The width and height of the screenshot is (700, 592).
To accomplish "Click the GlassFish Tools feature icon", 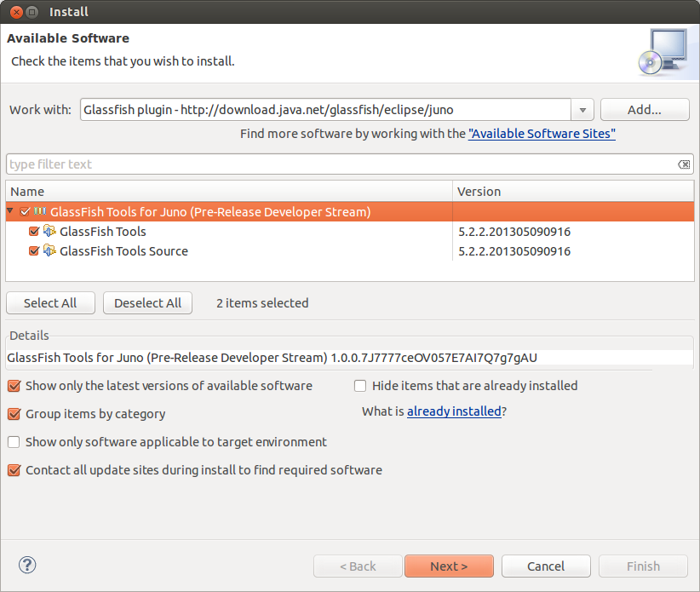I will coord(49,231).
